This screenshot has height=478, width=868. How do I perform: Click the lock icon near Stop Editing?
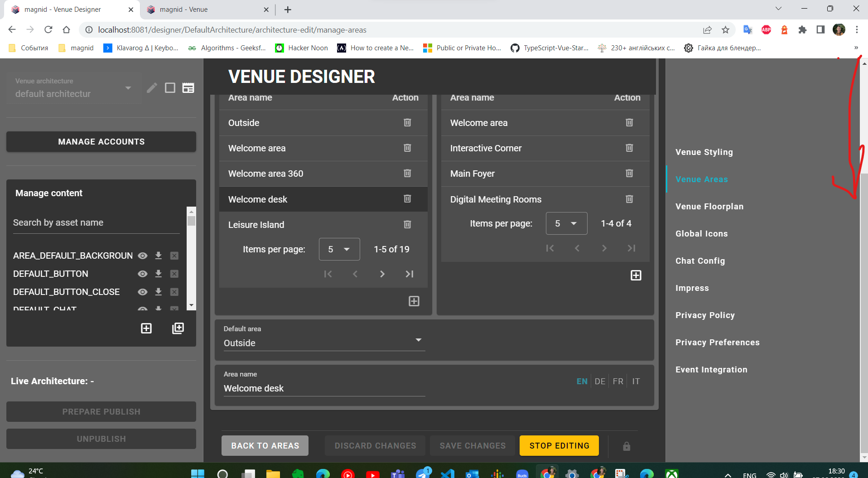pyautogui.click(x=626, y=446)
